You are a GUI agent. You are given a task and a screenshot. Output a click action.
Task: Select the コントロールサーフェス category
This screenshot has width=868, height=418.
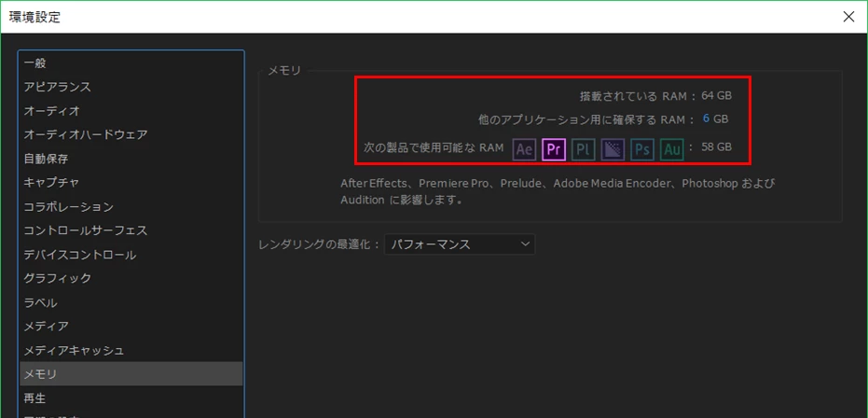coord(131,230)
